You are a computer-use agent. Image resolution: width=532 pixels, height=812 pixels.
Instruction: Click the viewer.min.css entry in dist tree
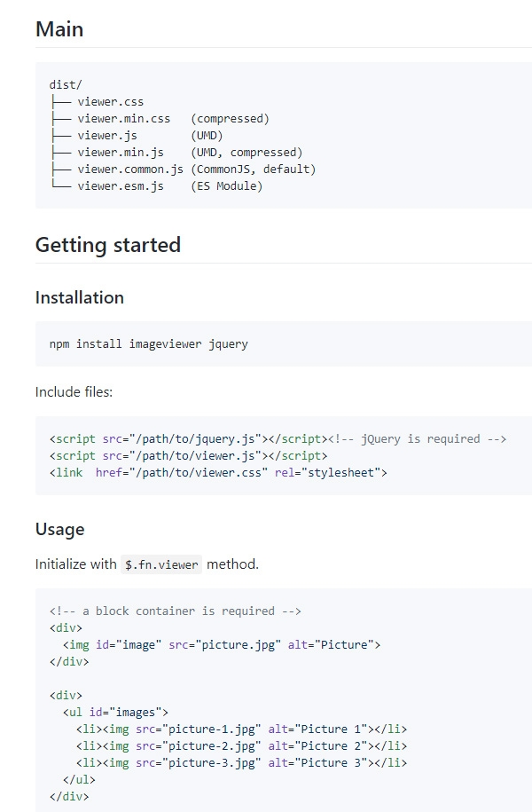click(123, 119)
